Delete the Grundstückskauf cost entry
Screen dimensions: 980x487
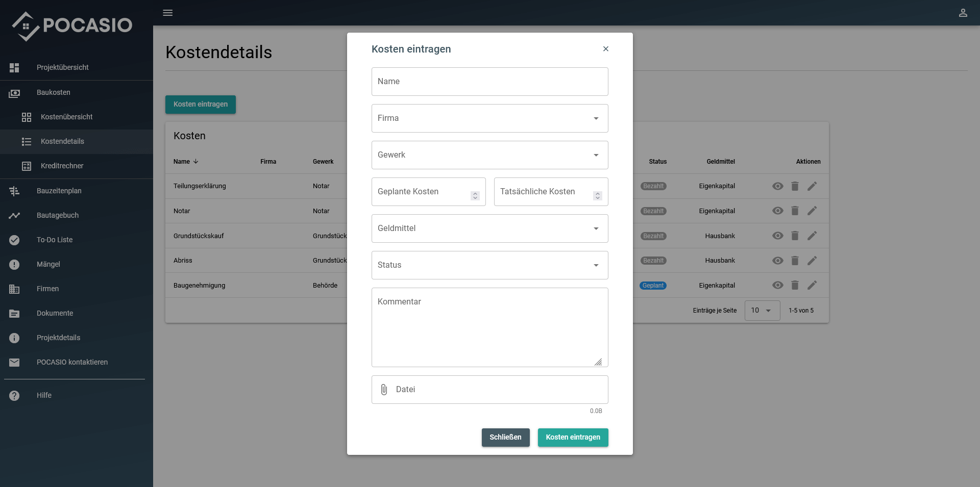click(x=795, y=236)
